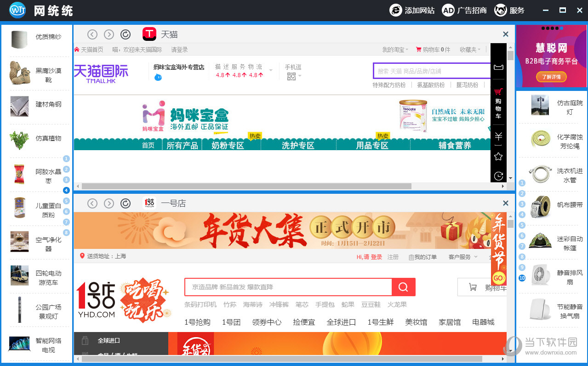Click the 了解详情 button on 慧聪网 ad
The image size is (588, 366).
pyautogui.click(x=551, y=77)
